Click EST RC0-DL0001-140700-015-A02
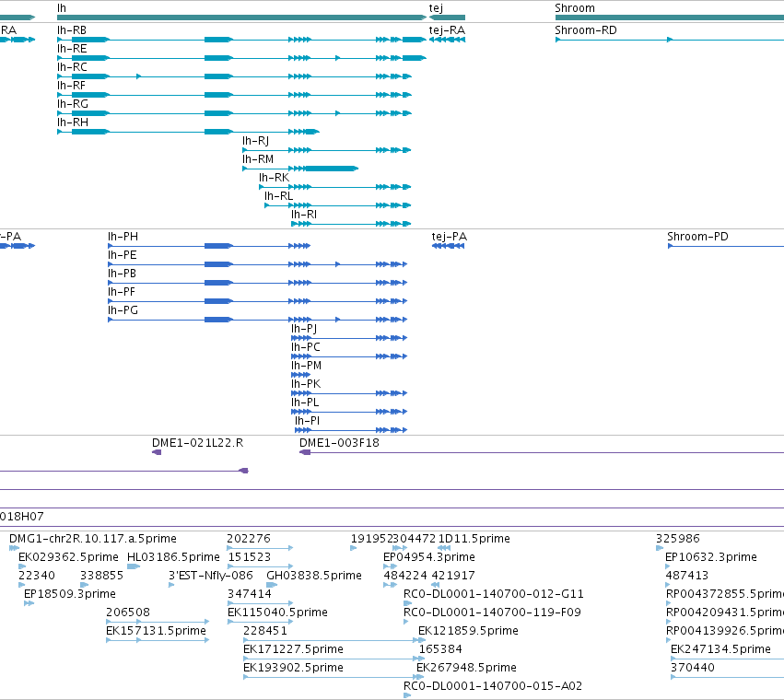784x700 pixels. pos(493,686)
